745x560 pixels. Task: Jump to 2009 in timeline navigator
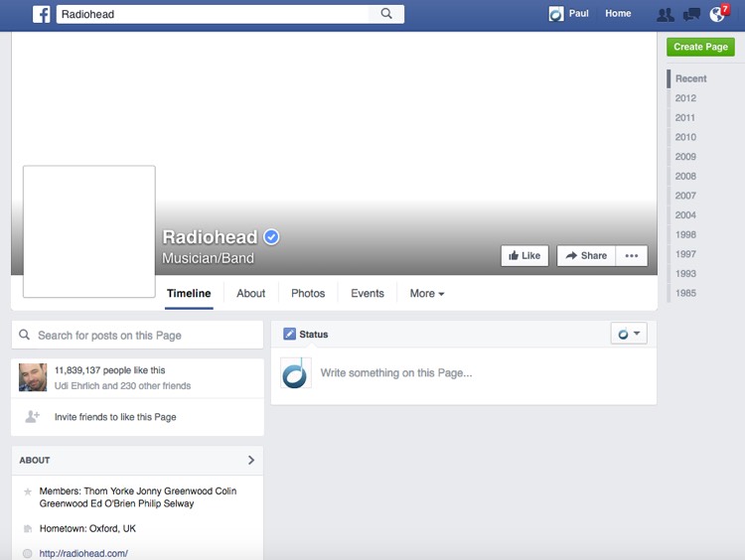click(x=685, y=156)
